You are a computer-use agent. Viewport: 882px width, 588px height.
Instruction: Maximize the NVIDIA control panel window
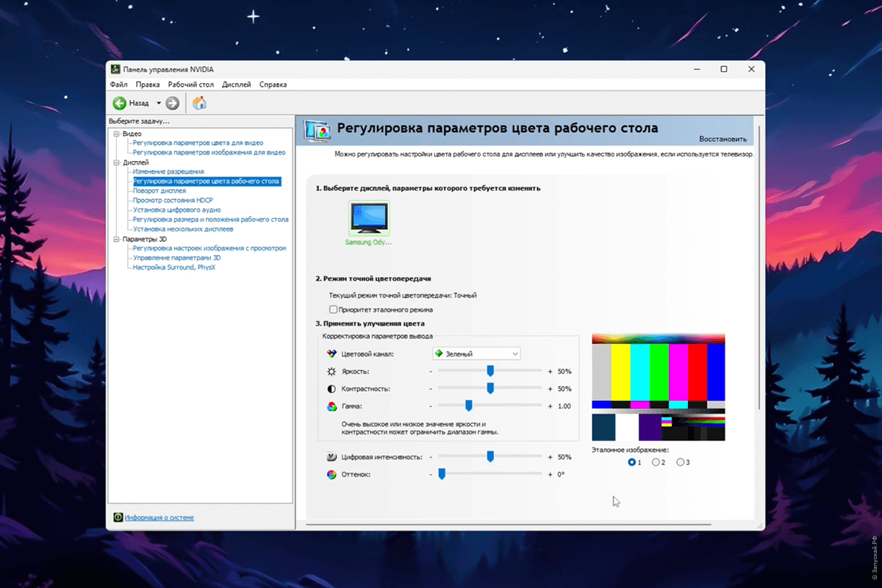point(724,69)
